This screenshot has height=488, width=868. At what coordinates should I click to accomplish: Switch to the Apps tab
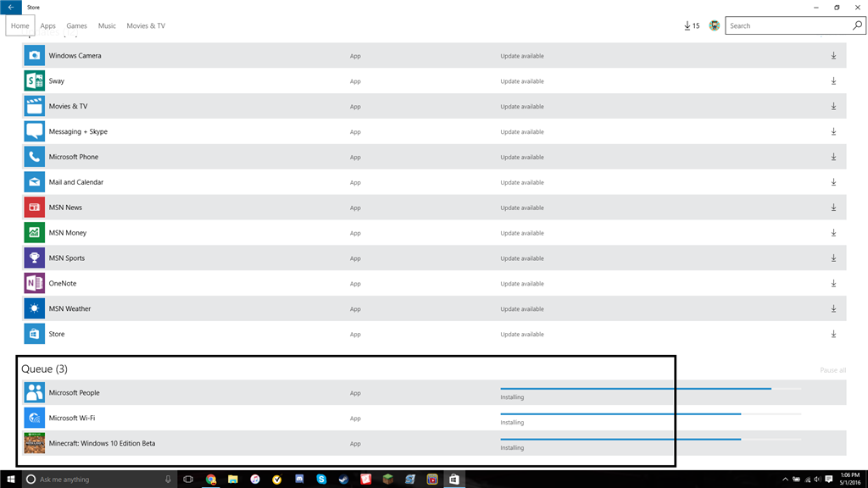[x=48, y=25]
